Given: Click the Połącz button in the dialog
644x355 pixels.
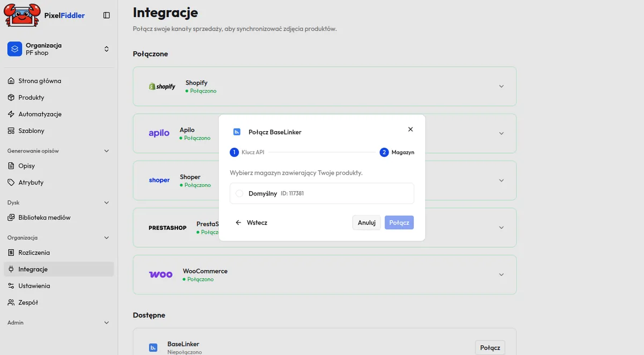Looking at the screenshot, I should pyautogui.click(x=399, y=222).
